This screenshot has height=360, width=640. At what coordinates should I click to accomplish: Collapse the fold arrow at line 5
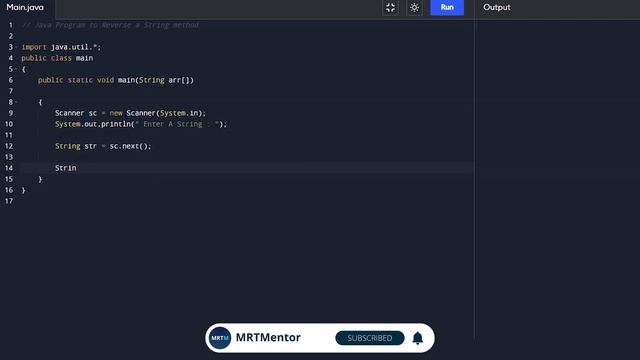(x=16, y=69)
